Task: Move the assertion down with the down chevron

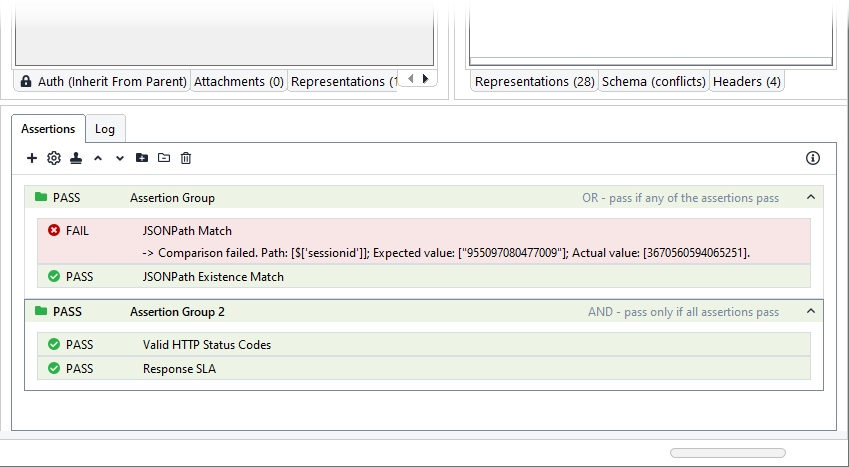Action: [120, 158]
